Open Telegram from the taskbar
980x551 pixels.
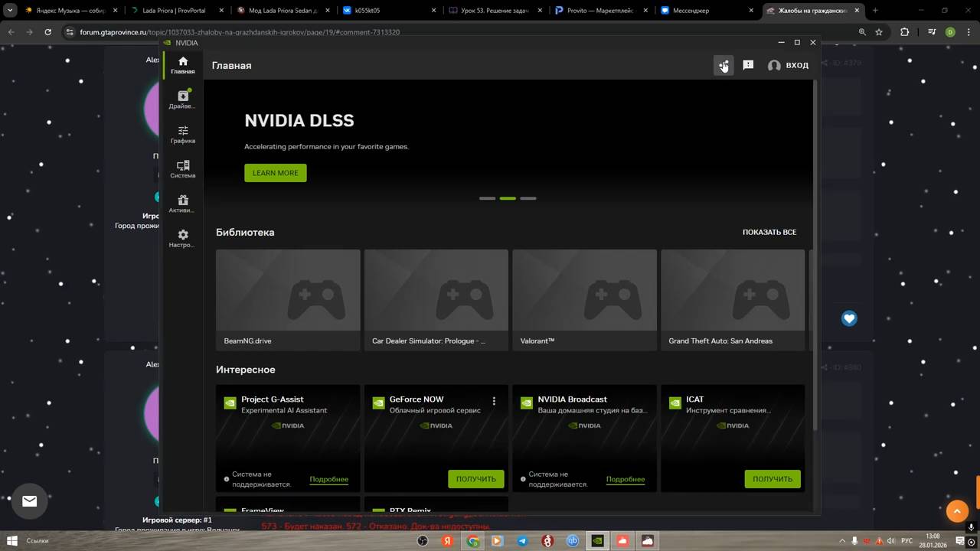click(x=522, y=541)
